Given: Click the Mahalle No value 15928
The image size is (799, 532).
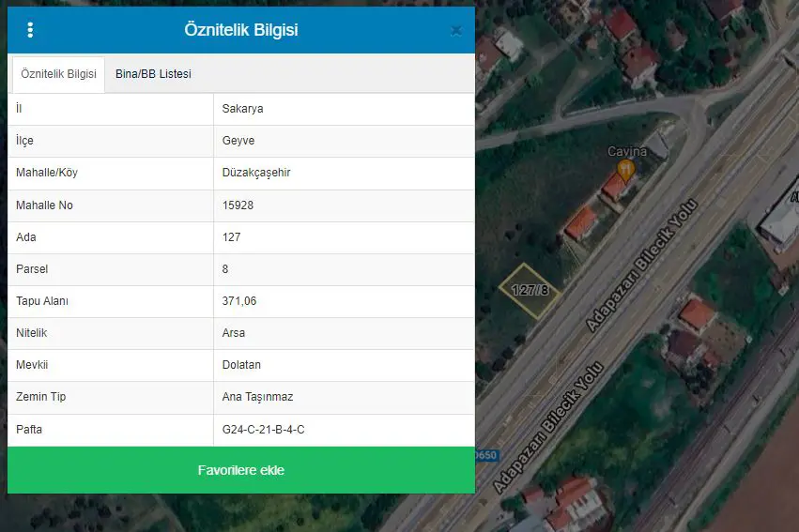Looking at the screenshot, I should 238,205.
